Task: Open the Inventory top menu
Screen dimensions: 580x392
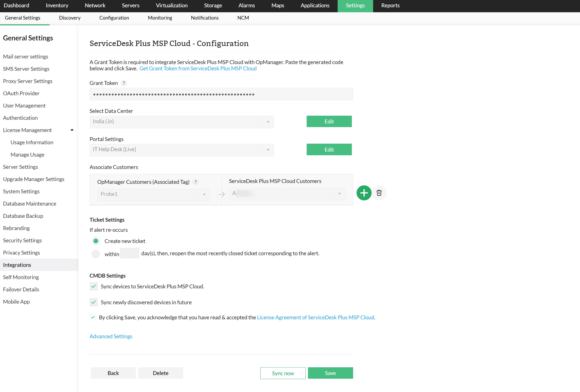Action: [x=57, y=6]
